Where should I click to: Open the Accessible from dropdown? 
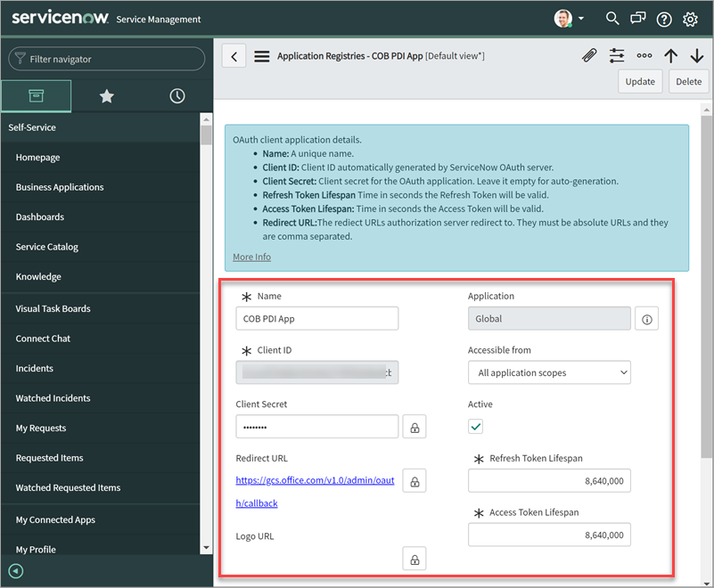[549, 372]
